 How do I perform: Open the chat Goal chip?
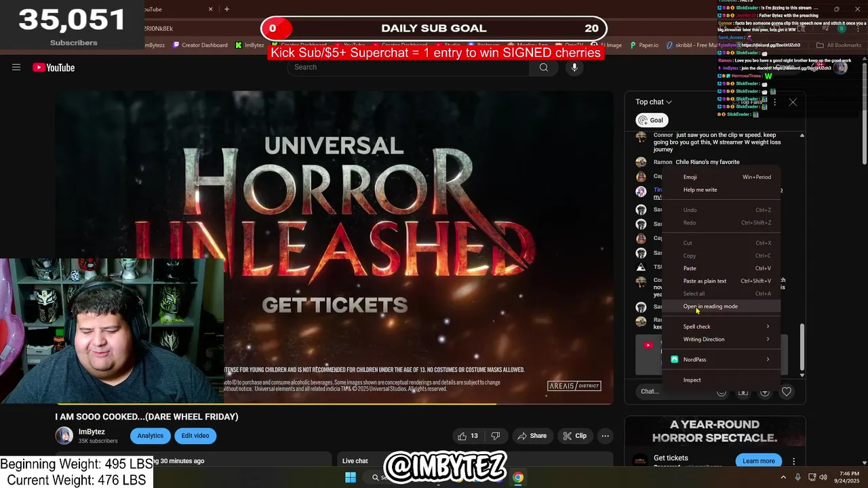pyautogui.click(x=652, y=120)
